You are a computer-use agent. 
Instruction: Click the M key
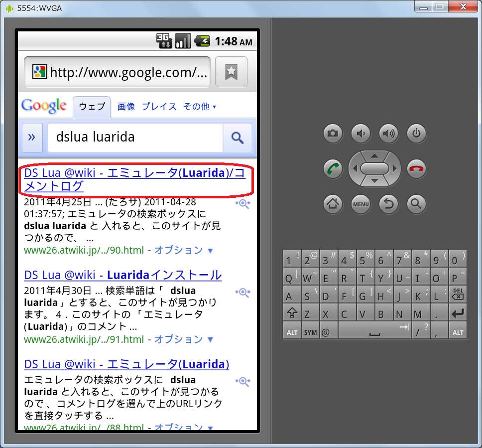(x=421, y=312)
